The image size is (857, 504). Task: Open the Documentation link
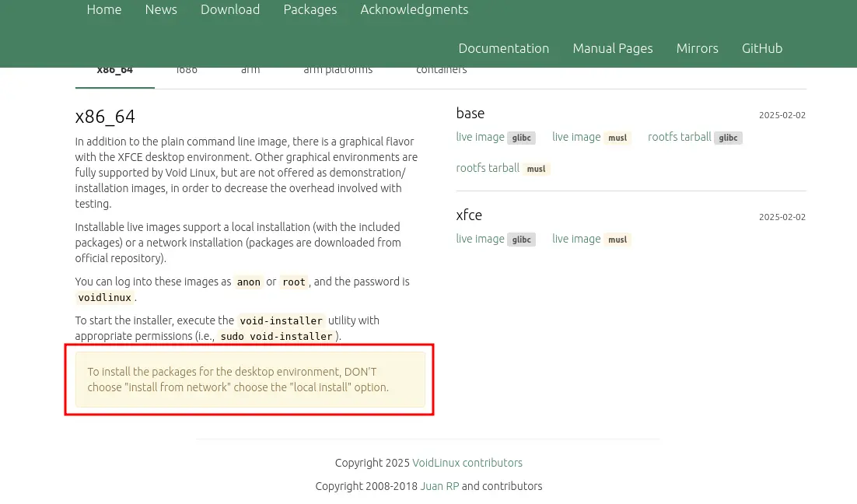503,48
